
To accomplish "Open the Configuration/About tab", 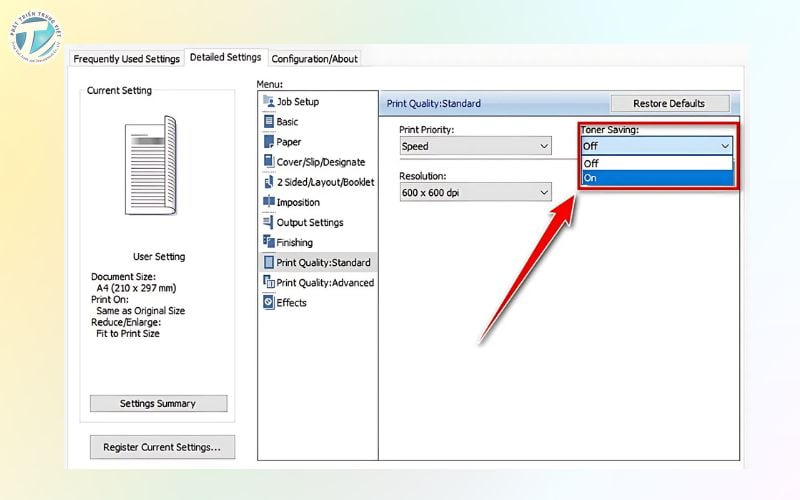I will click(314, 59).
